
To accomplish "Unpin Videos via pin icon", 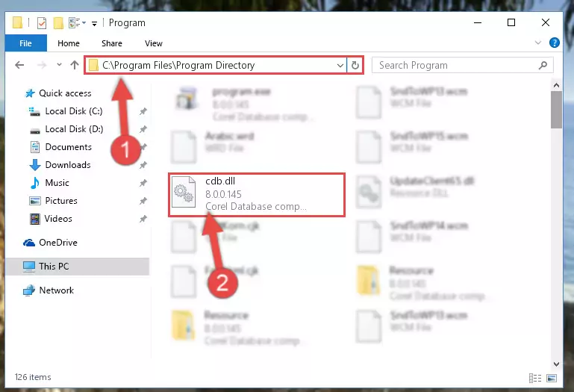I will [143, 219].
